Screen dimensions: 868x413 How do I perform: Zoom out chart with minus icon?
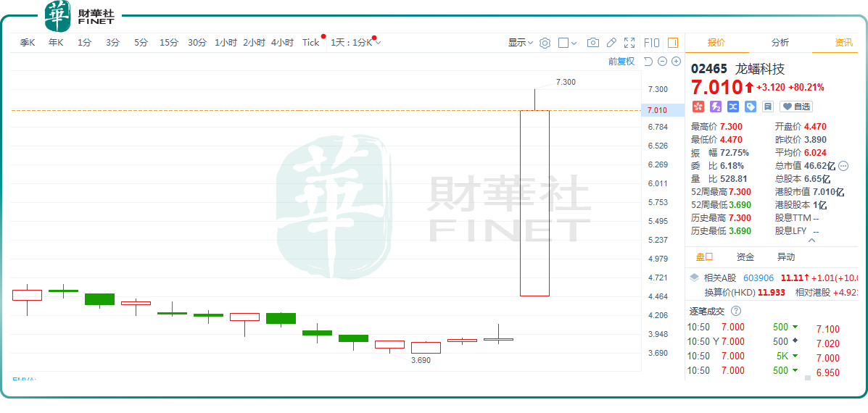click(x=662, y=62)
